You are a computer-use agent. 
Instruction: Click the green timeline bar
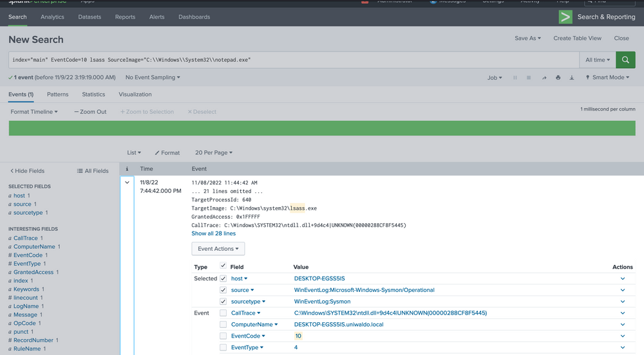(x=322, y=128)
